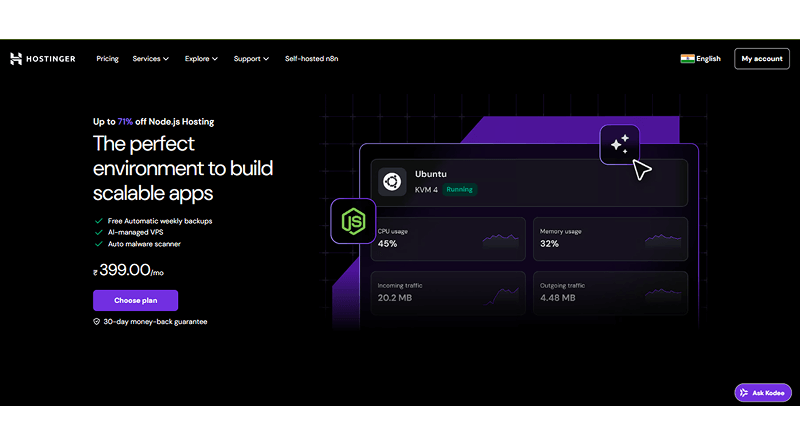The image size is (800, 445).
Task: Click the Ubuntu logo icon
Action: tap(392, 182)
